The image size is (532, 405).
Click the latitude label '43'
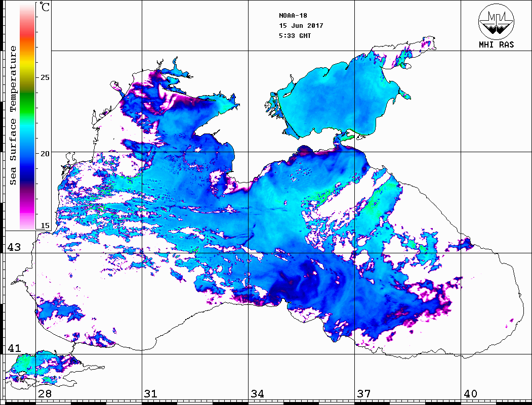pyautogui.click(x=14, y=247)
